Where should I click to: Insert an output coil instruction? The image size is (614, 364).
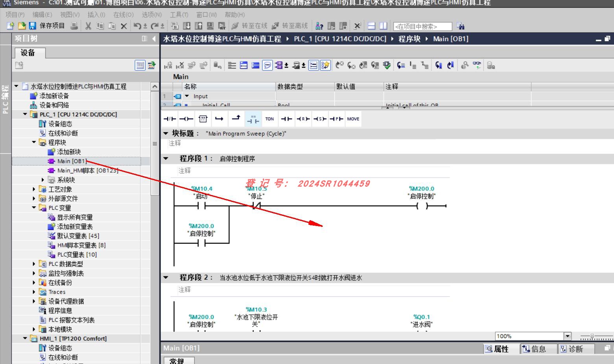tap(186, 119)
